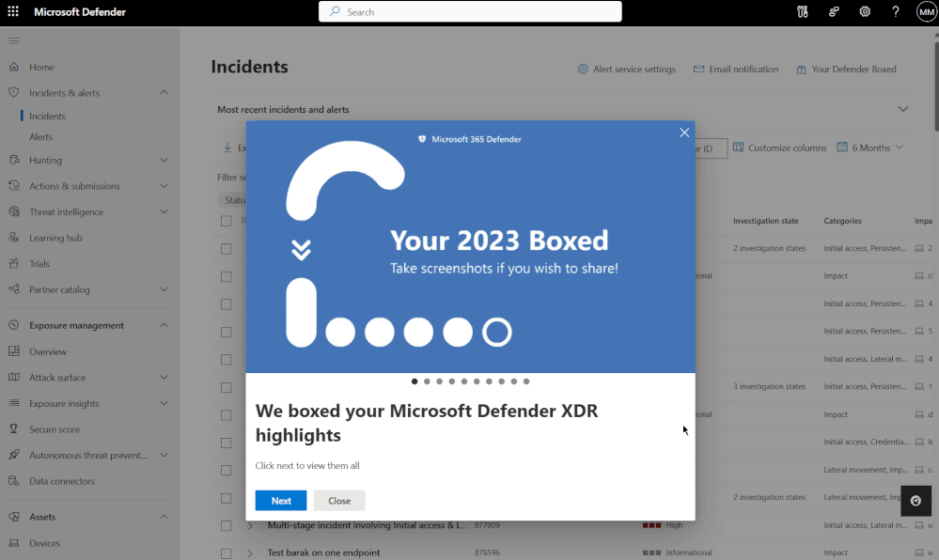Check the fifth incident row checkbox
The image size is (939, 560).
pyautogui.click(x=226, y=359)
